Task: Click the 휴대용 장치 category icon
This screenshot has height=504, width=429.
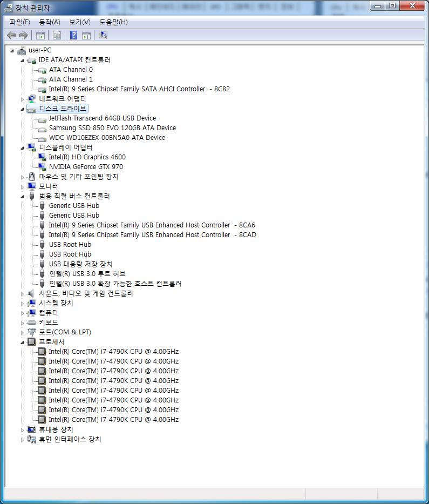Action: (31, 429)
